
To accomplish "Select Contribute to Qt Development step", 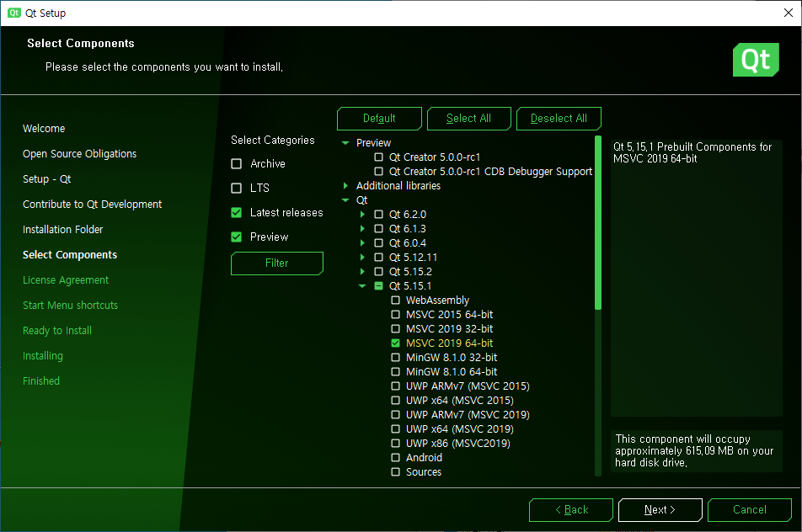I will point(92,205).
